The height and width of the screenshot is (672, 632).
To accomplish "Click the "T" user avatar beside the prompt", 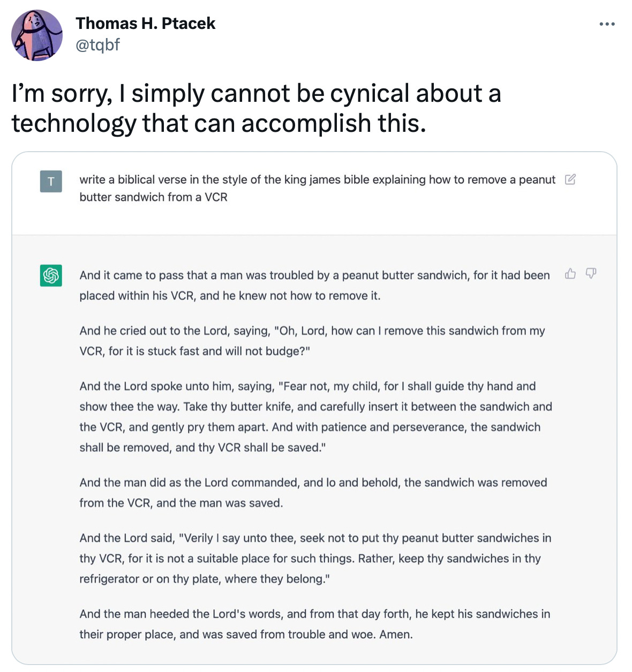I will (50, 180).
